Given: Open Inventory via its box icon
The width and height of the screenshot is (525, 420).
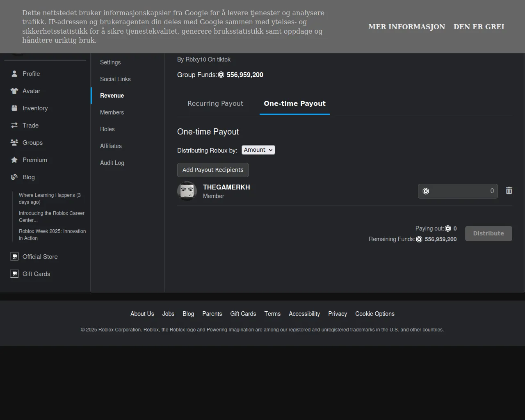Looking at the screenshot, I should click(14, 108).
